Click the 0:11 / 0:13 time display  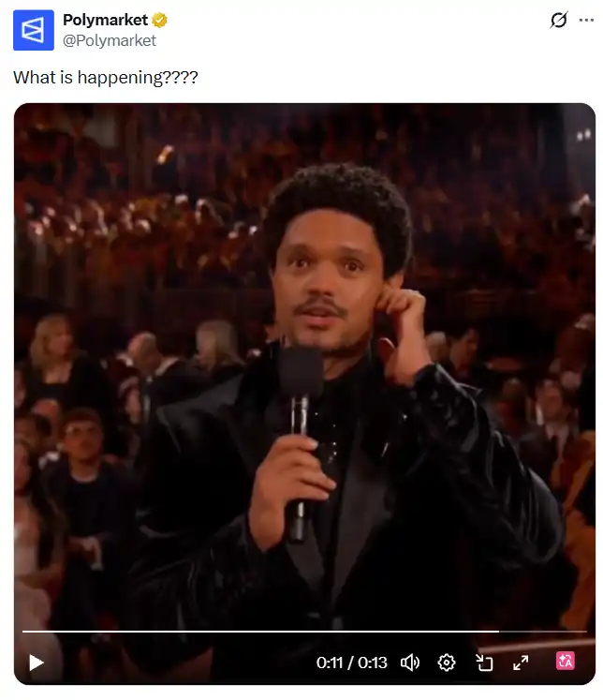click(x=351, y=663)
